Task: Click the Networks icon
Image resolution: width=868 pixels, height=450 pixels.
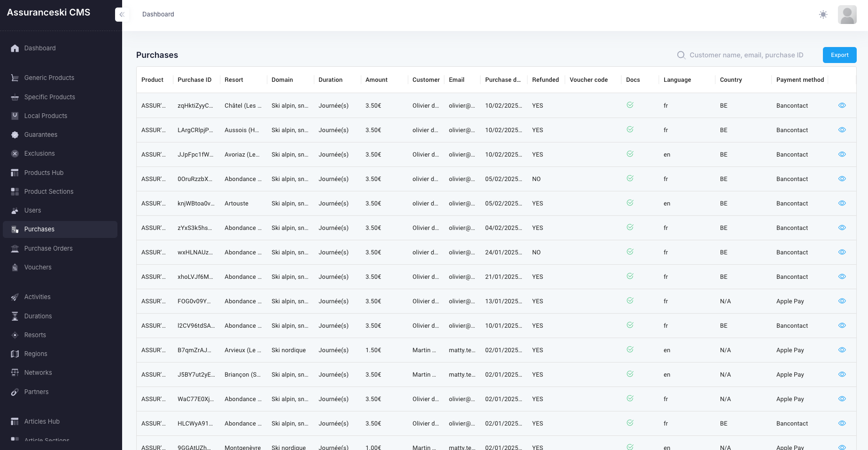Action: [15, 372]
